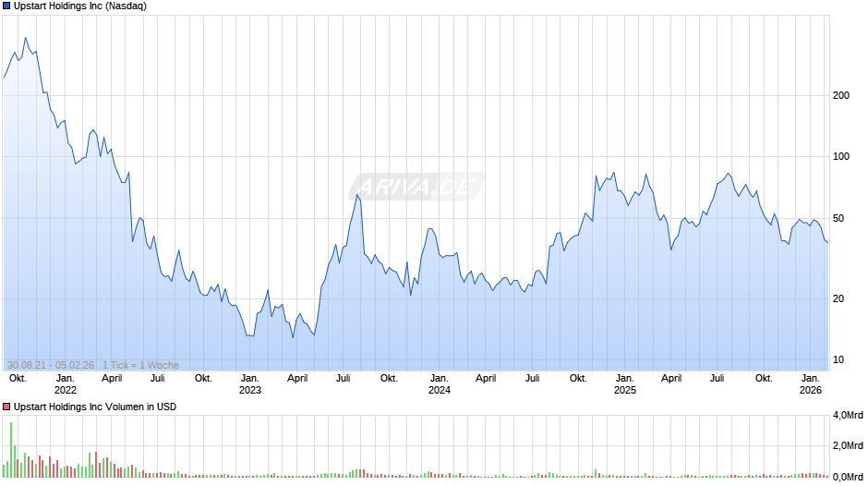
Task: Click the volume axis label 2,0Mrd
Action: pyautogui.click(x=848, y=445)
